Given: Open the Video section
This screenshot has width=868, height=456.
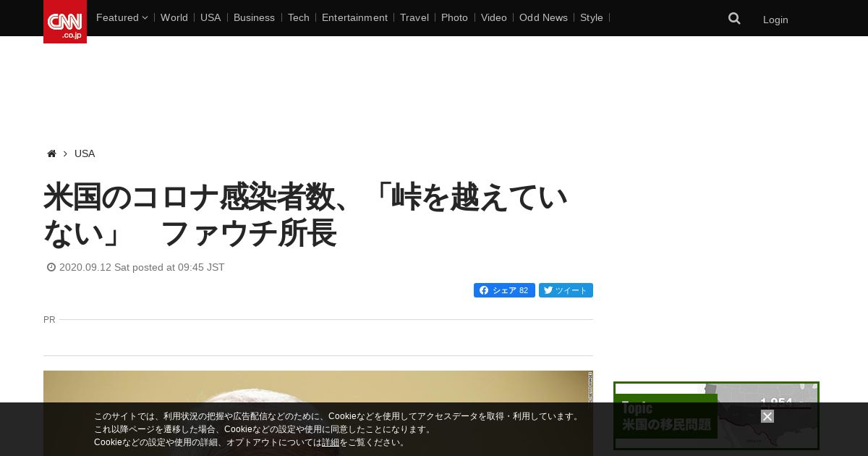Looking at the screenshot, I should point(494,17).
